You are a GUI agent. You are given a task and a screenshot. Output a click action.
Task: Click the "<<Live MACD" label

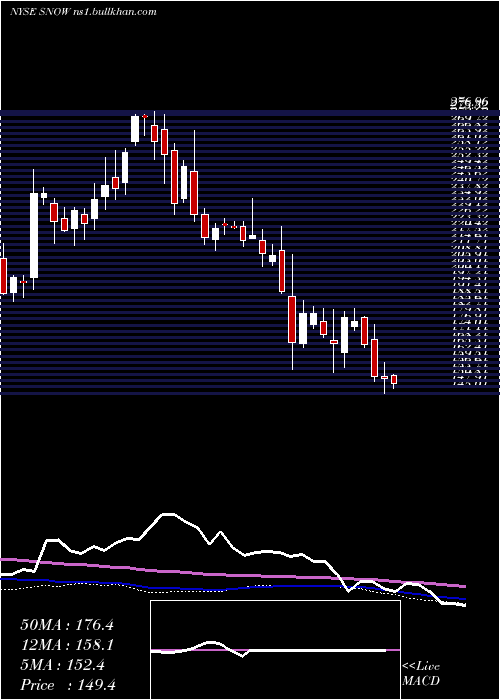(x=421, y=674)
